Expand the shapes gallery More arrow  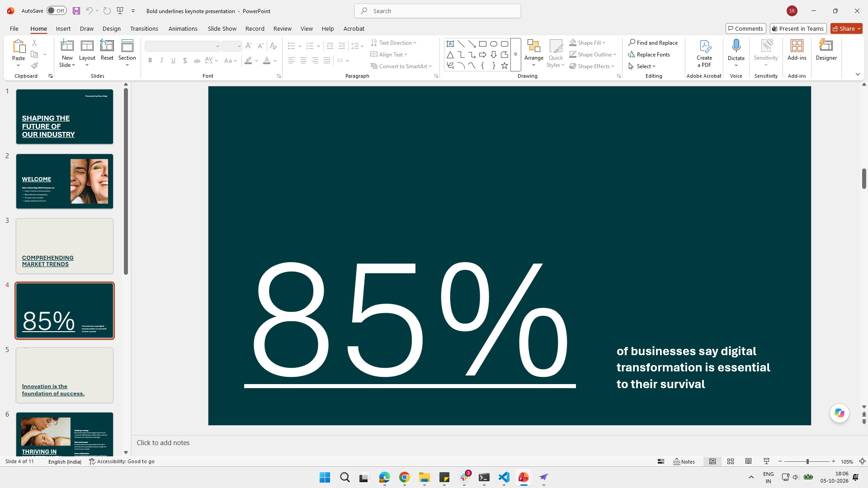point(516,55)
